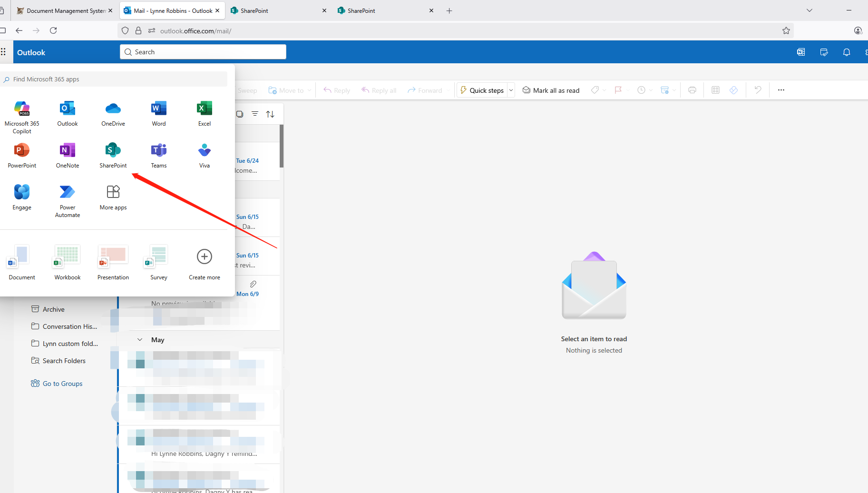This screenshot has height=493, width=868.
Task: Open OneDrive app
Action: coord(113,113)
